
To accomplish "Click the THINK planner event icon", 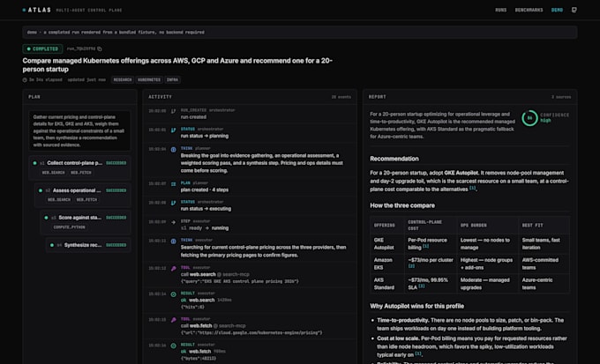I will [173, 149].
